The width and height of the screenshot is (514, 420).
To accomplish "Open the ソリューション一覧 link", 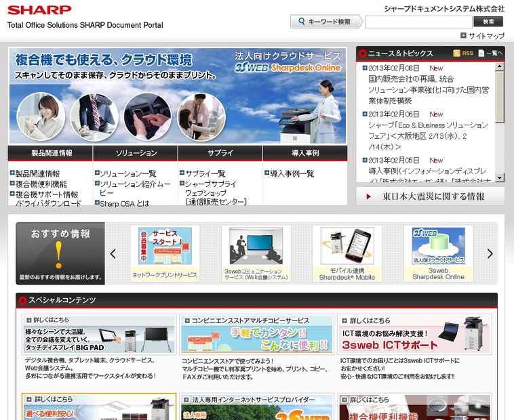I will click(x=128, y=173).
